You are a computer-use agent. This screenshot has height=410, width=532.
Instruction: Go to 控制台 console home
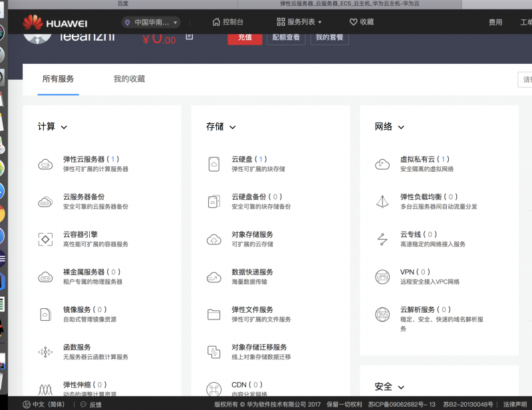(228, 22)
